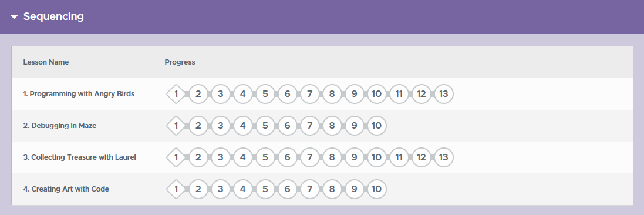The width and height of the screenshot is (644, 215).
Task: Open the Programming with Angry Birds lesson
Action: (79, 94)
